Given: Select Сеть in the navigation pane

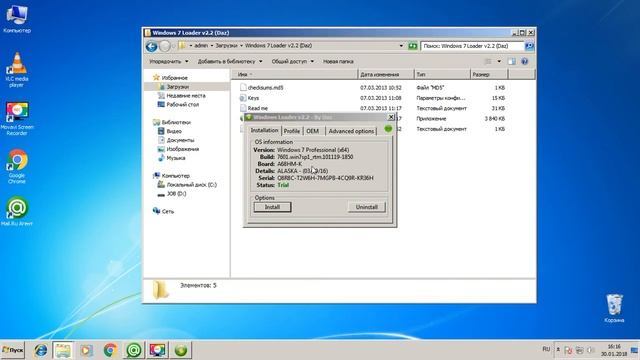Looking at the screenshot, I should pos(163,211).
